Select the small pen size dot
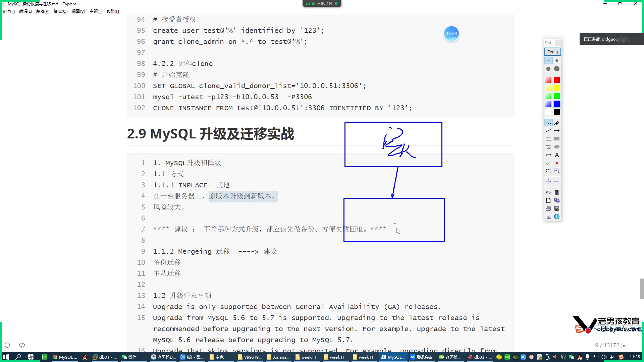Viewport: 644px width, 362px height. pyautogui.click(x=548, y=61)
